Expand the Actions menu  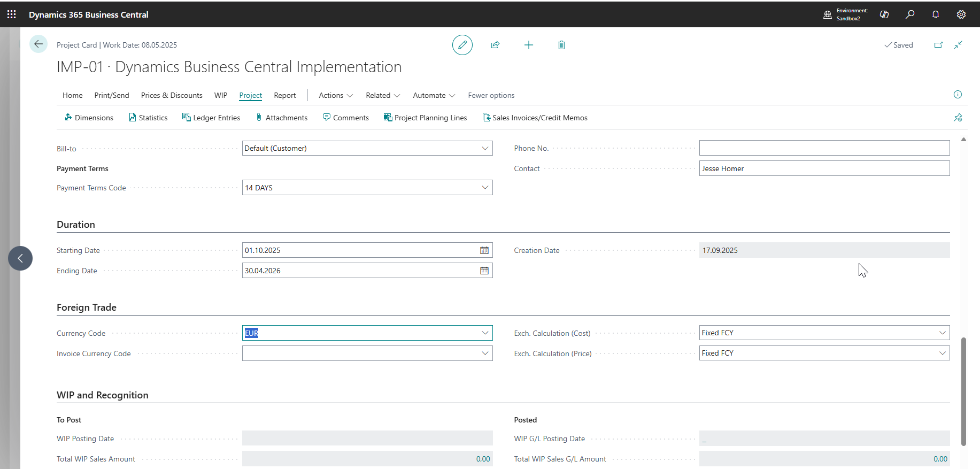[336, 95]
